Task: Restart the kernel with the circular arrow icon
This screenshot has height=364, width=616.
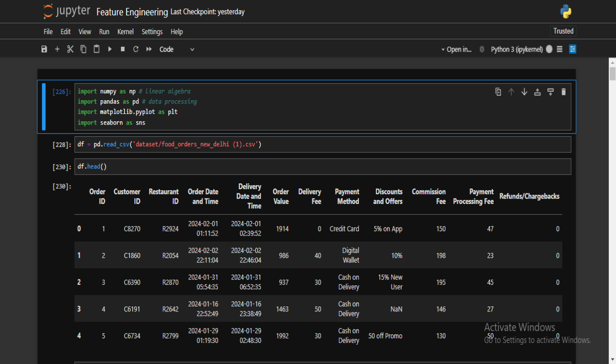Action: [136, 49]
